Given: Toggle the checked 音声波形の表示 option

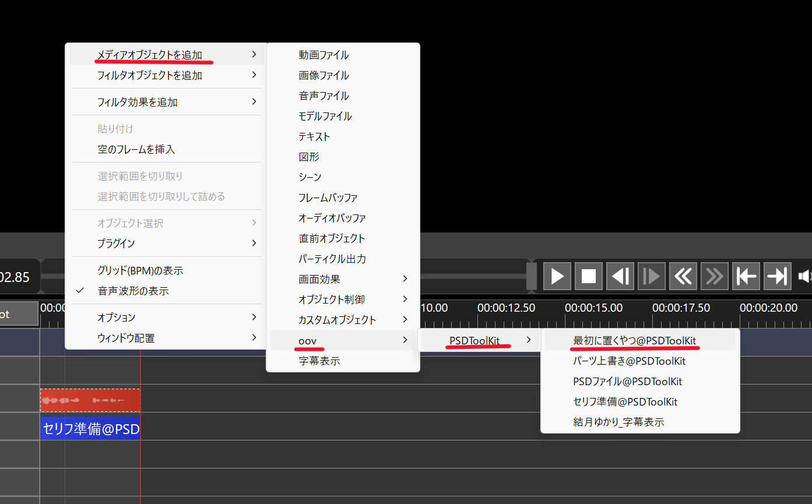Looking at the screenshot, I should tap(133, 291).
